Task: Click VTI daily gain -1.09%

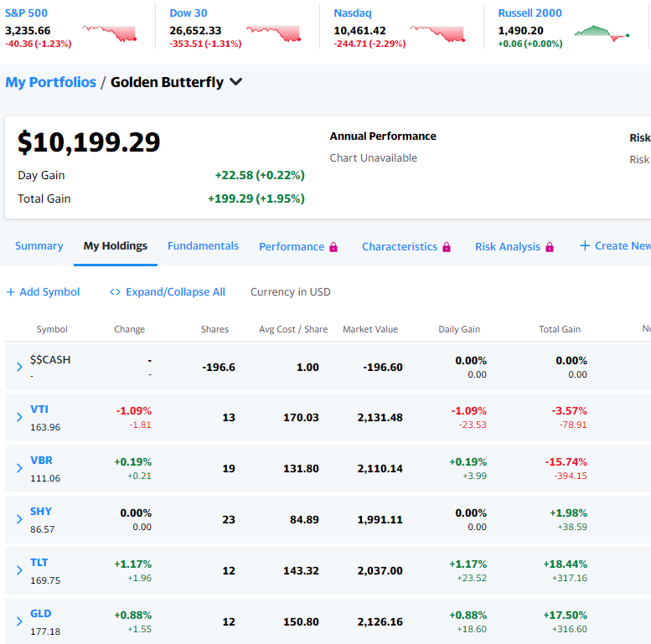Action: click(x=468, y=411)
